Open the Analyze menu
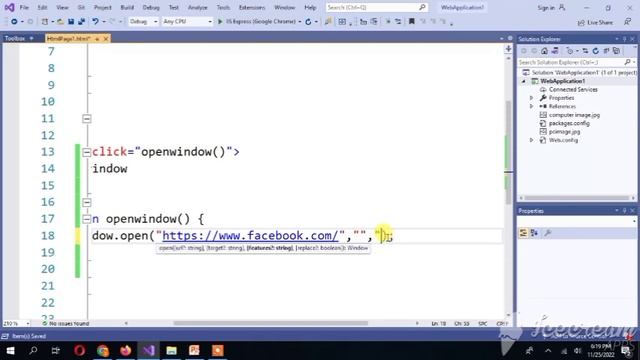 (x=198, y=8)
